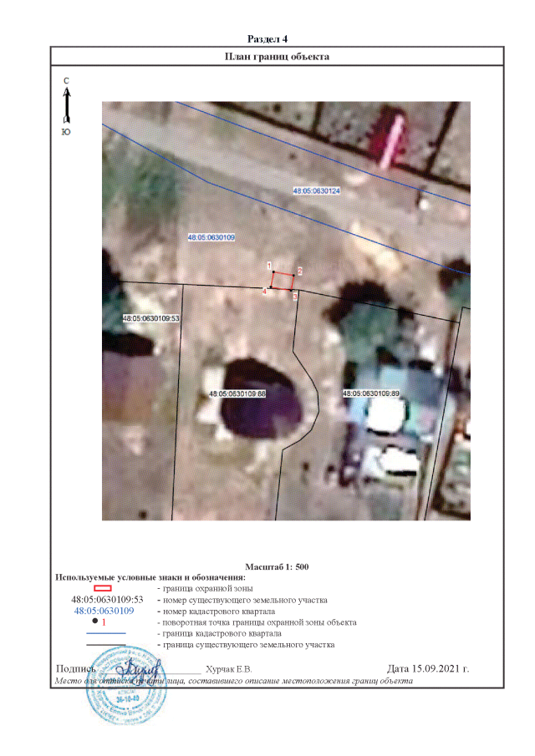
Task: Click the 'План границ объекта' title
Action: coord(278,57)
